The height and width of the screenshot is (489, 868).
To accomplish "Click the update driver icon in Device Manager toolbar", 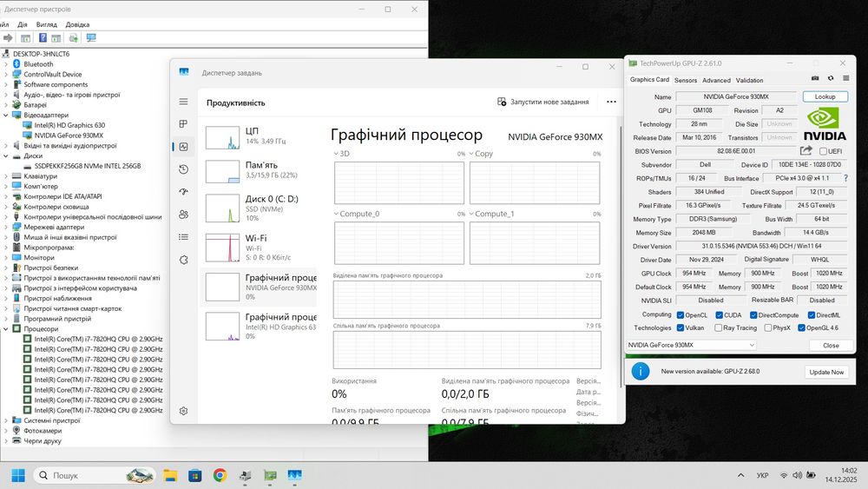I will (73, 37).
